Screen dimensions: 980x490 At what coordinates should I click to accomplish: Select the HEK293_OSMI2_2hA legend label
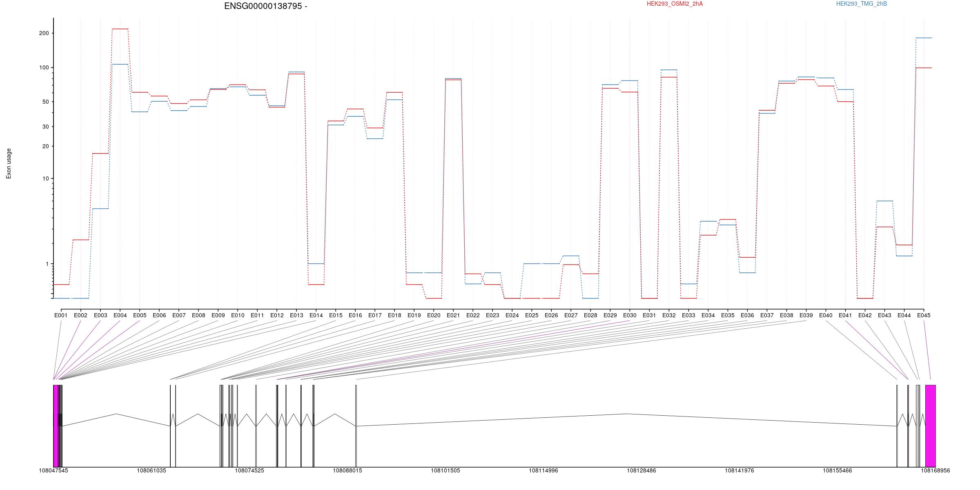[675, 4]
